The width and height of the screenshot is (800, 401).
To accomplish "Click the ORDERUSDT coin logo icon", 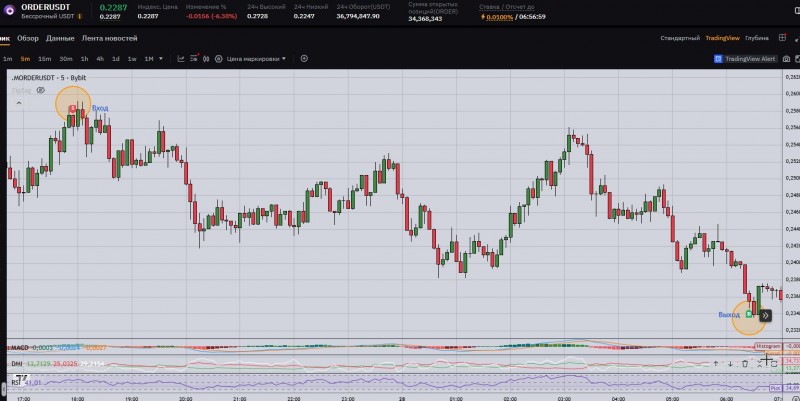I will (9, 10).
